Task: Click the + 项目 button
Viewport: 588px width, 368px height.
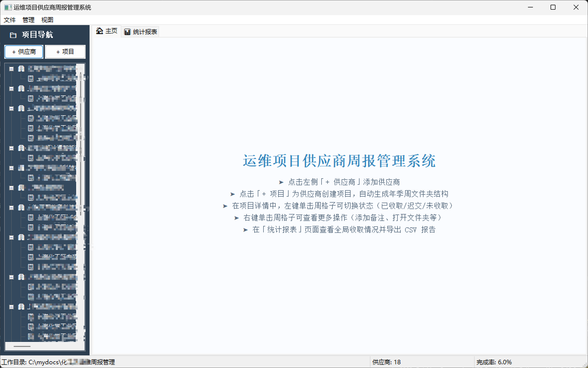Action: pyautogui.click(x=65, y=52)
